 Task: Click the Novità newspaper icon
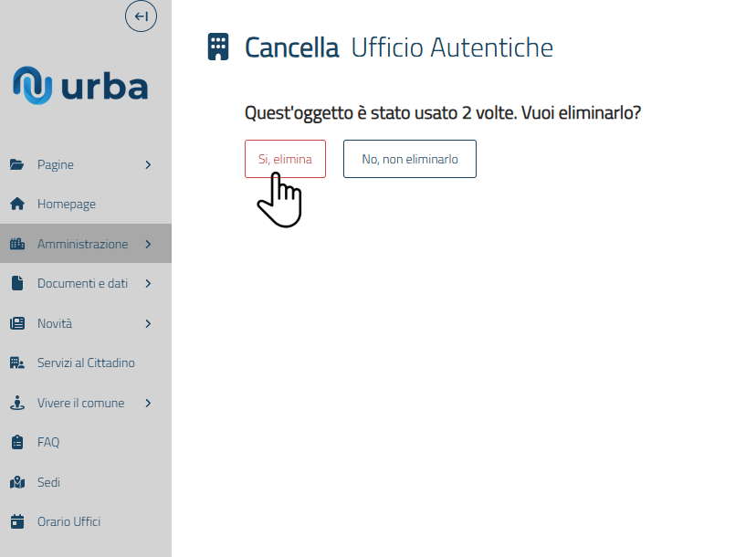[16, 323]
